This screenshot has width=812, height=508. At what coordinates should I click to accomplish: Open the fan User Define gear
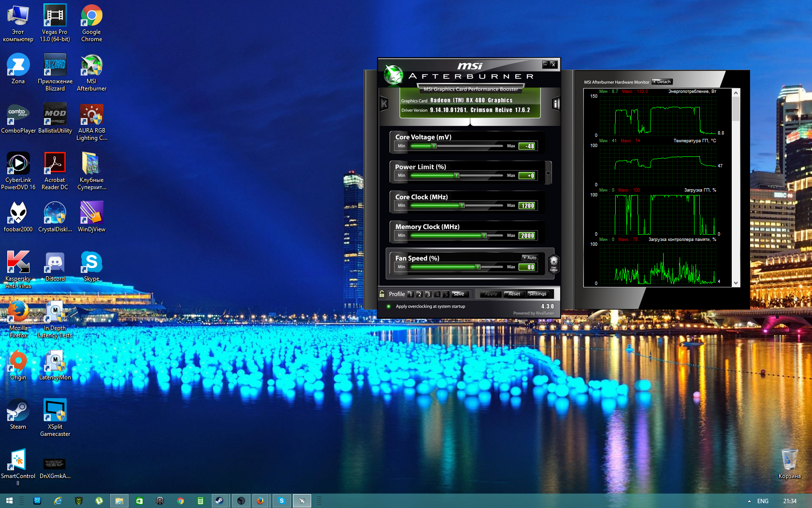point(554,264)
